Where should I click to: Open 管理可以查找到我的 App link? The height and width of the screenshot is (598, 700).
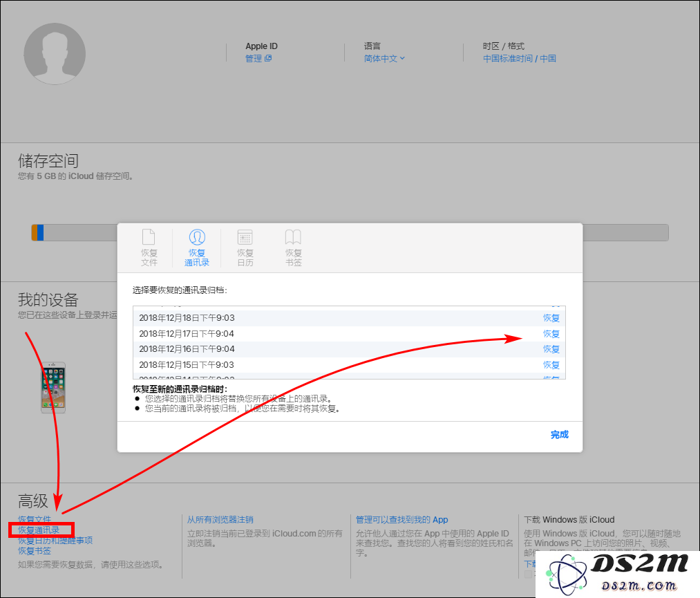point(401,520)
